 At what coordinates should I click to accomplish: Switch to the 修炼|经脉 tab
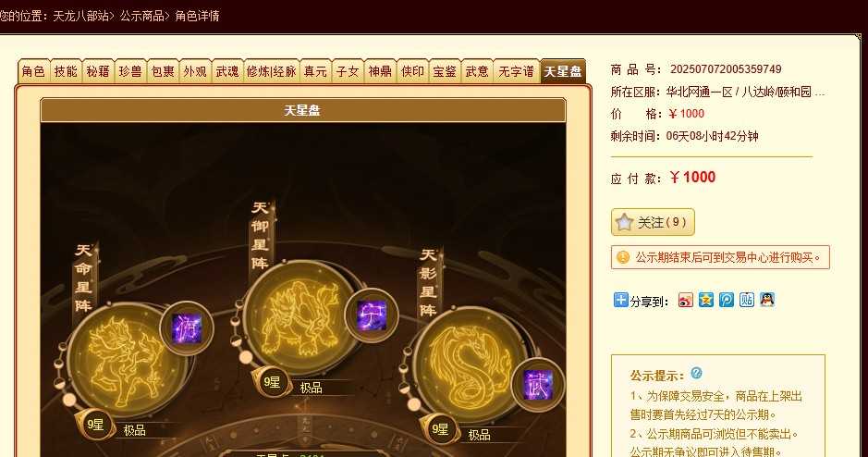(271, 71)
